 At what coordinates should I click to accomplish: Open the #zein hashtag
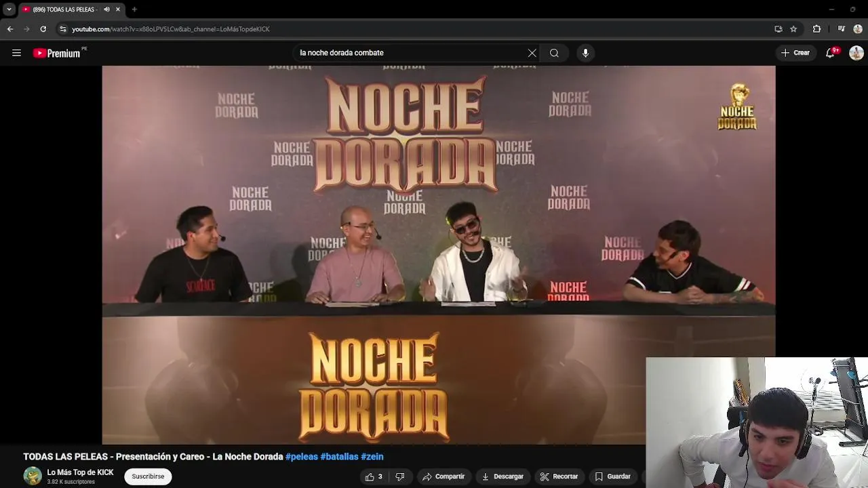click(x=372, y=457)
